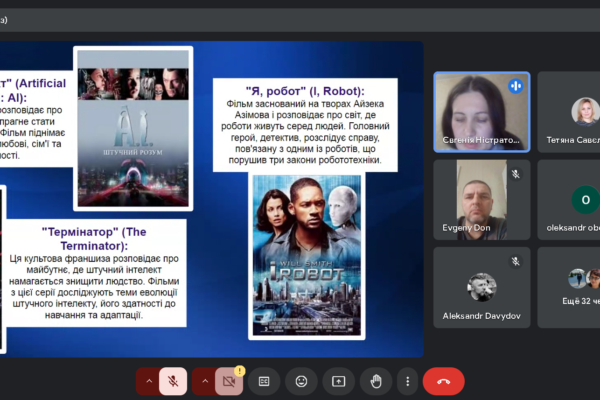
Task: Select Aleksandr Davydov participant tile
Action: click(x=482, y=287)
